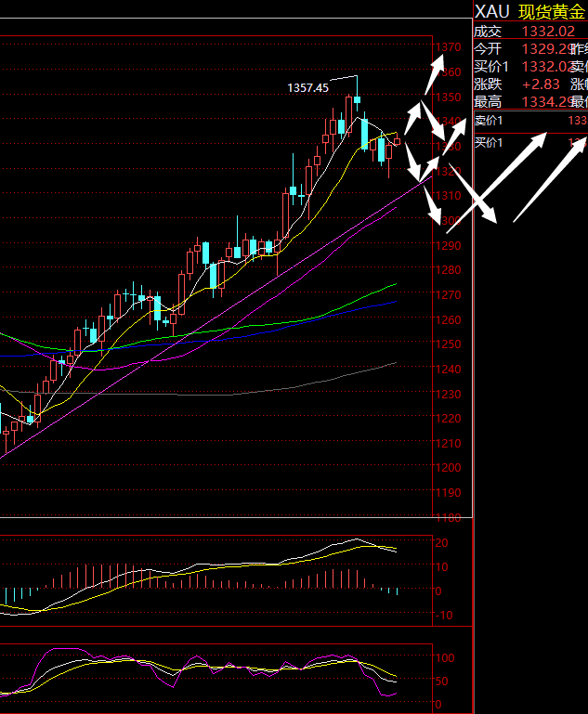Click the 1370 price axis label
This screenshot has width=588, height=714.
coord(449,47)
